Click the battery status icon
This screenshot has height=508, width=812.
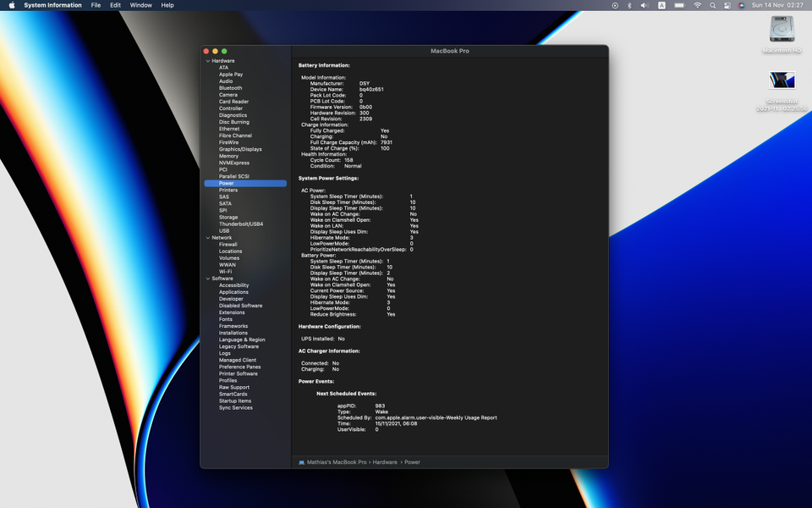[x=679, y=5]
